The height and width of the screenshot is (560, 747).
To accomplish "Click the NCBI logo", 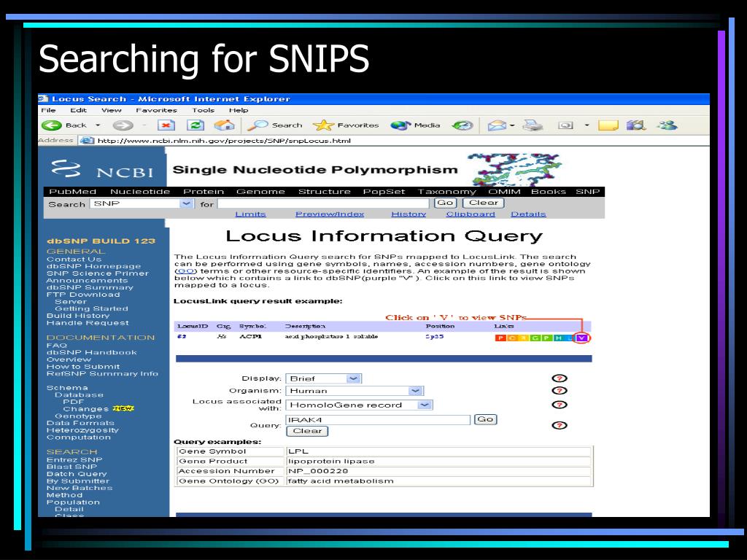I will [102, 169].
